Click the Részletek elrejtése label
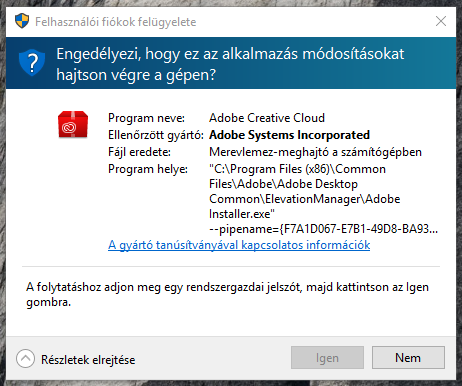The width and height of the screenshot is (462, 386). click(88, 360)
